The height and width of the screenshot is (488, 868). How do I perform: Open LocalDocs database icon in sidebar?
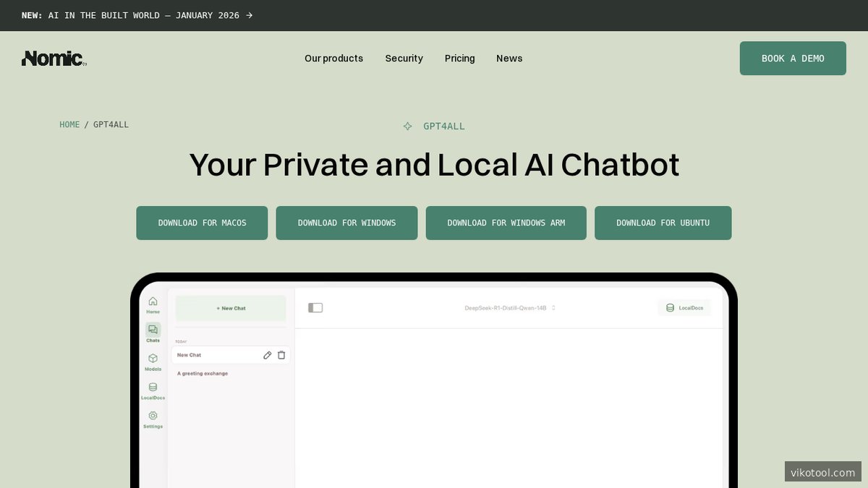(153, 388)
